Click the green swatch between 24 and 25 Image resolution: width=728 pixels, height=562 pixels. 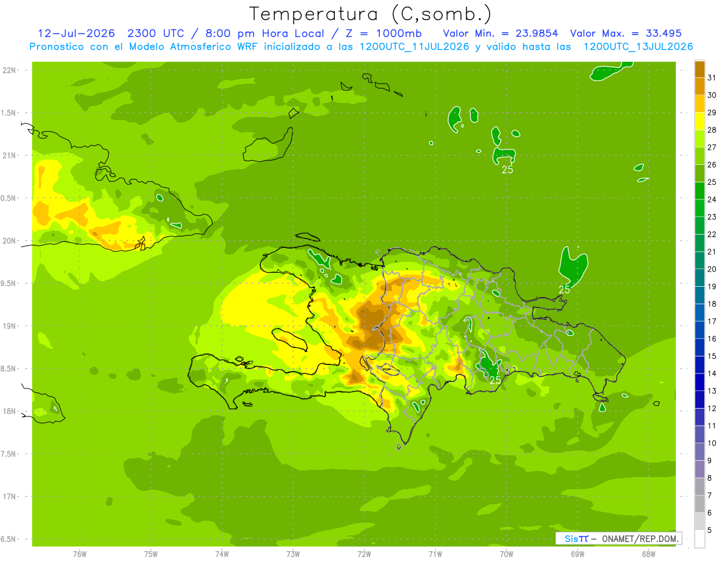[x=699, y=191]
